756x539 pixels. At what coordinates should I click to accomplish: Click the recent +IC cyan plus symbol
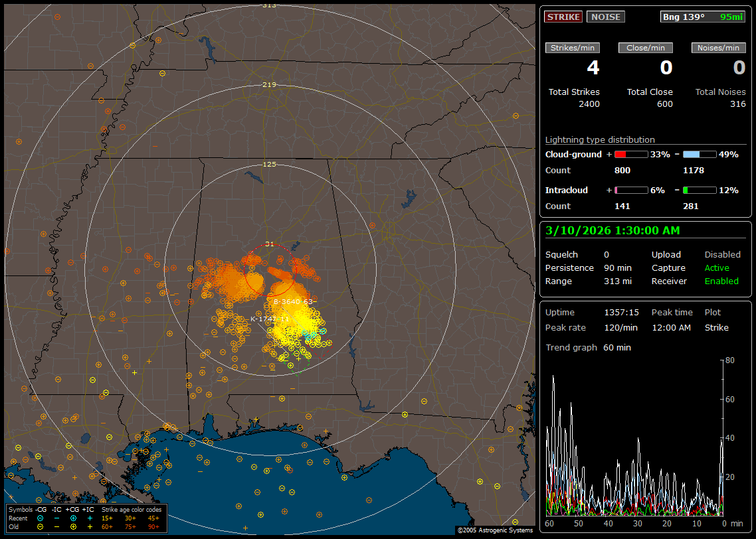click(x=90, y=518)
